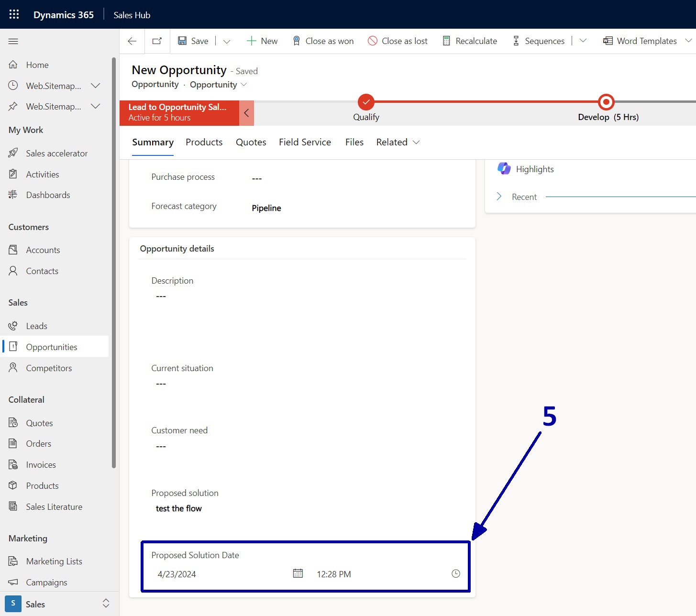Screen dimensions: 696x616
Task: Open Contacts in the sidebar
Action: coord(55,271)
